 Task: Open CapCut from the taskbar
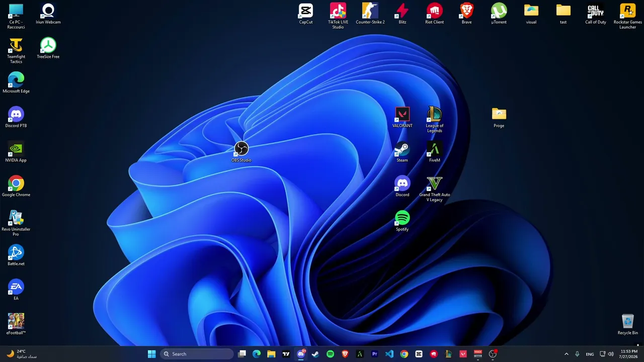419,354
